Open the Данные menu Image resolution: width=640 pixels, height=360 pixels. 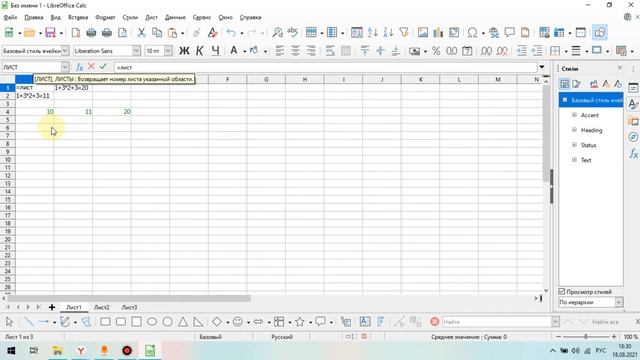click(175, 18)
